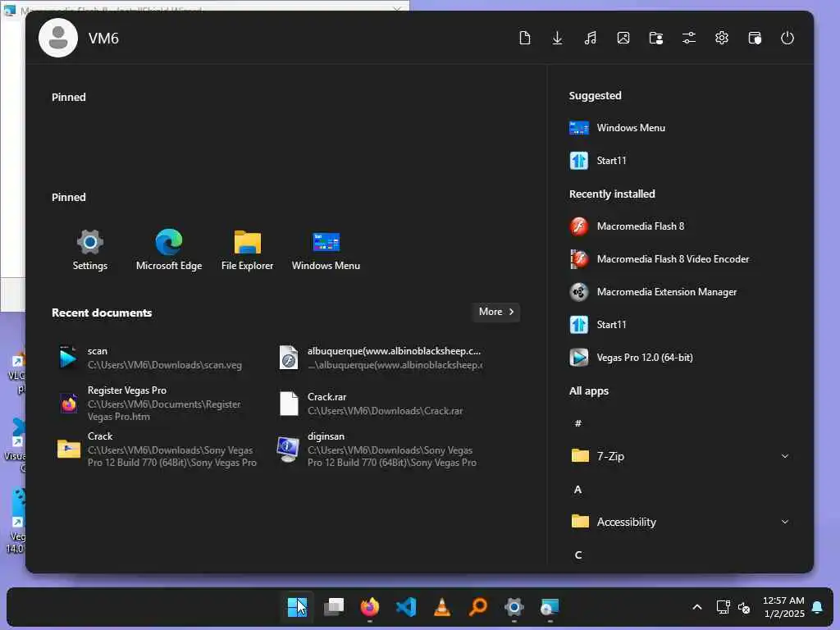Open the installer window icon on taskbar
This screenshot has width=840, height=630.
[x=550, y=607]
